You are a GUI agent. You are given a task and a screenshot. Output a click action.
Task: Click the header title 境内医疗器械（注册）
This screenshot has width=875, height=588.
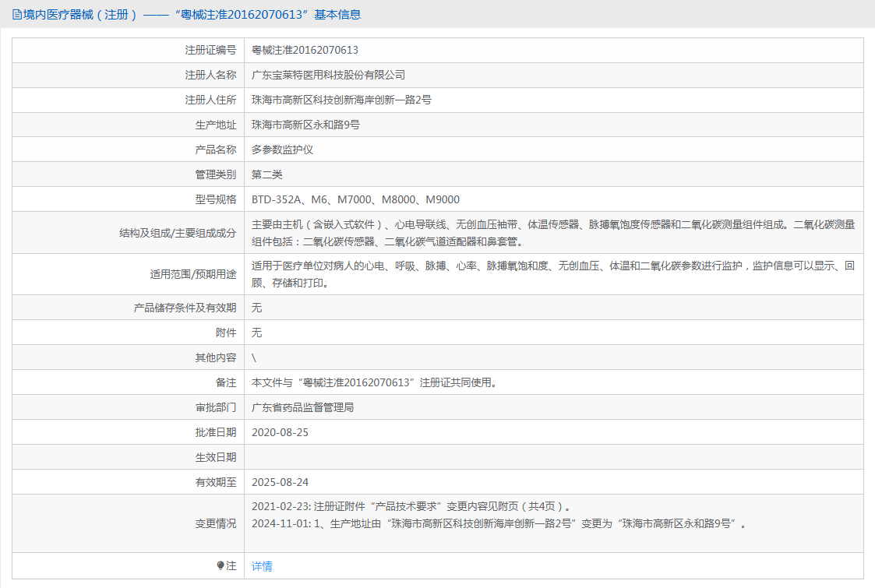(81, 15)
